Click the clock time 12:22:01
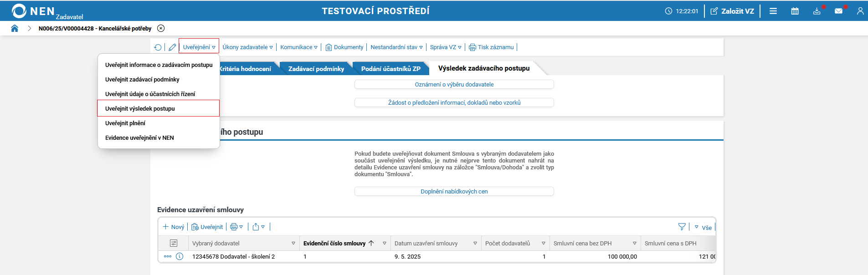Image resolution: width=868 pixels, height=275 pixels. [682, 11]
